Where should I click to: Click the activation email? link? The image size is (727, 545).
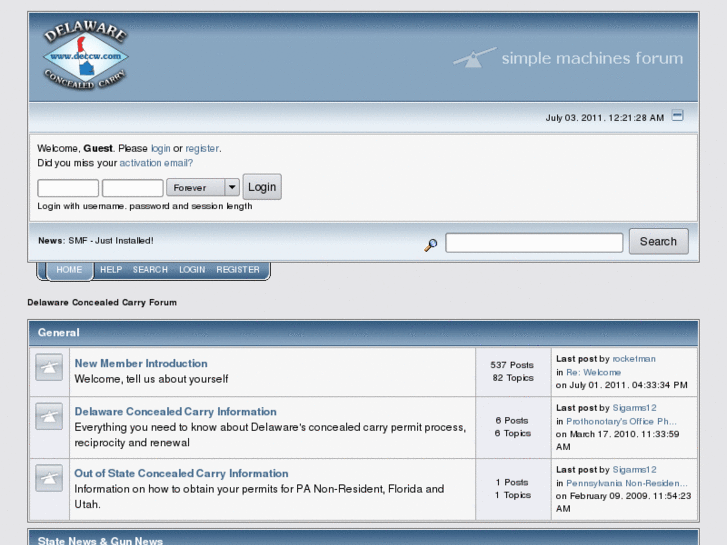click(156, 163)
